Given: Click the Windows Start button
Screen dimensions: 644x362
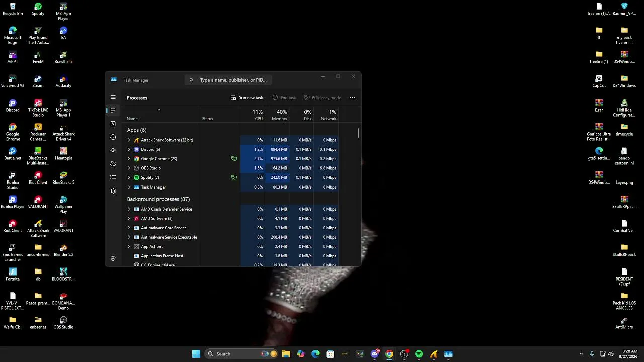Looking at the screenshot, I should click(196, 354).
